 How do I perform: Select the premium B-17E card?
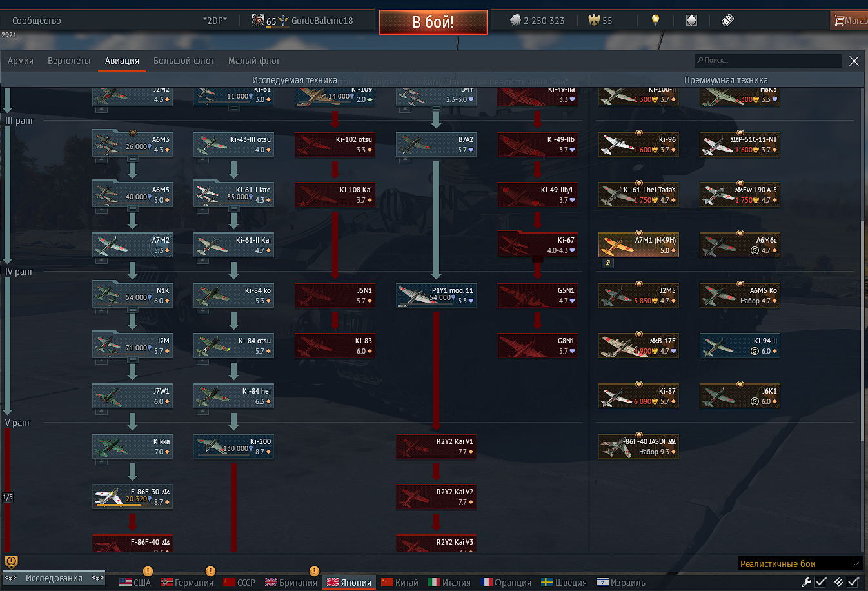638,345
